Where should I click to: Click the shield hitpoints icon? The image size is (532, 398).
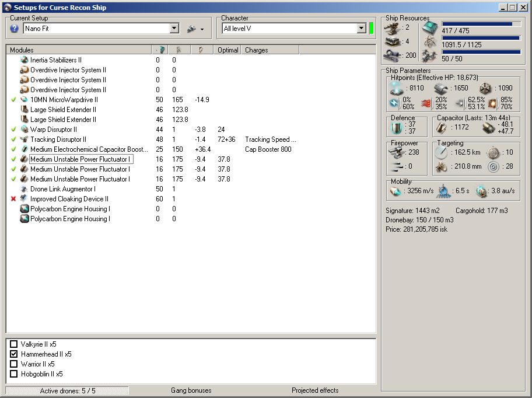396,88
